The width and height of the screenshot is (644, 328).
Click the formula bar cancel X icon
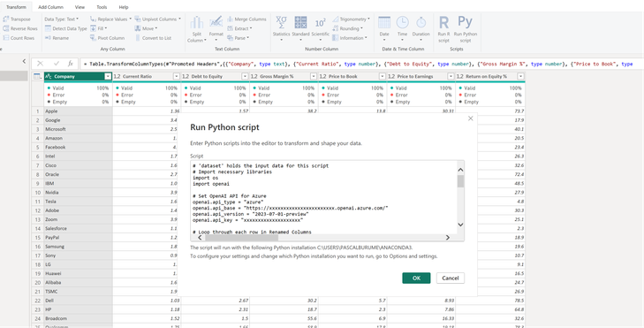pos(40,64)
